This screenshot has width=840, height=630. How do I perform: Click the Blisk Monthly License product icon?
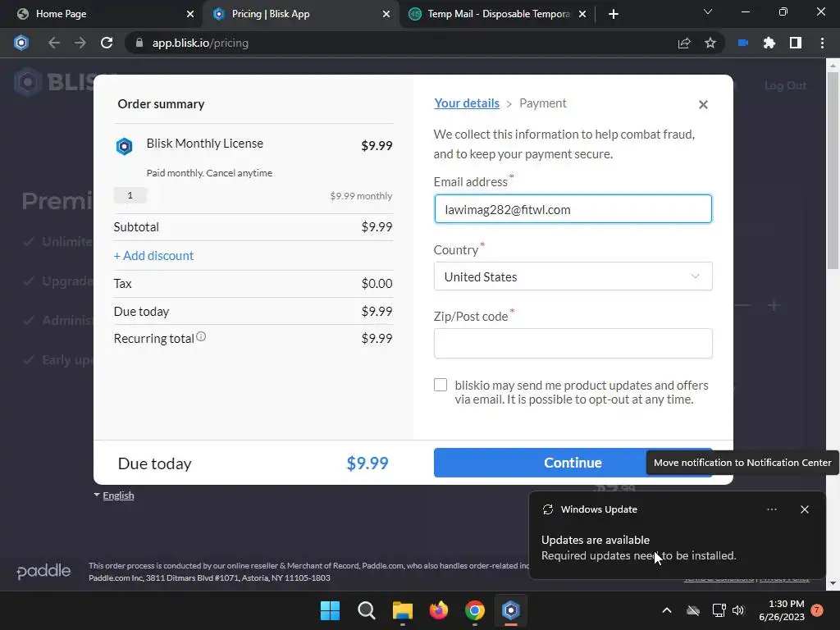pyautogui.click(x=125, y=146)
